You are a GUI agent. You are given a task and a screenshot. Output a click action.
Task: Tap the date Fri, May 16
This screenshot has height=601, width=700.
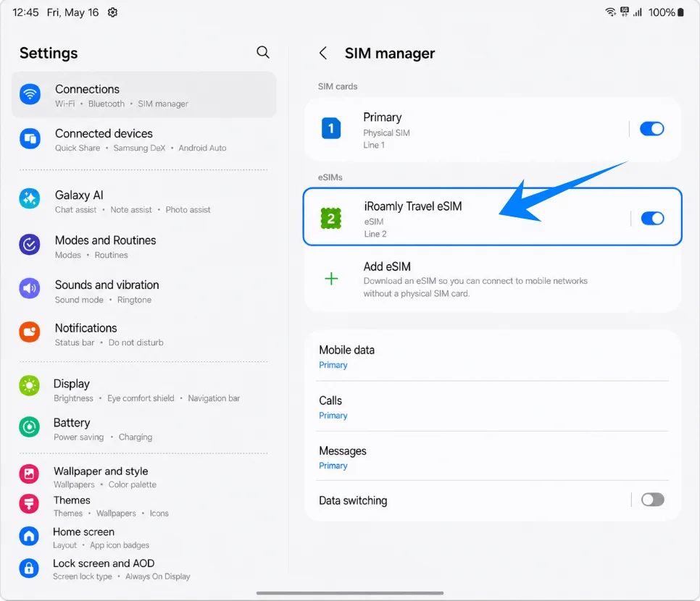[x=72, y=12]
